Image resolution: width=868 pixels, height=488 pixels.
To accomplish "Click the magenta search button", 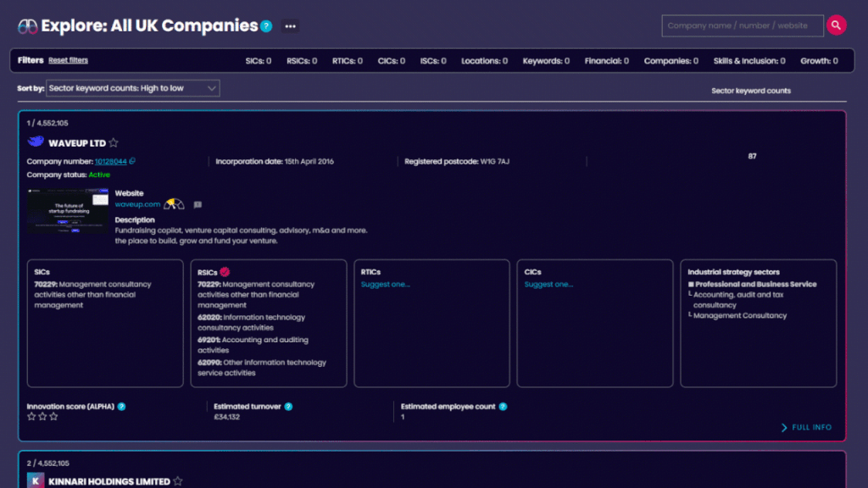I will pyautogui.click(x=837, y=25).
